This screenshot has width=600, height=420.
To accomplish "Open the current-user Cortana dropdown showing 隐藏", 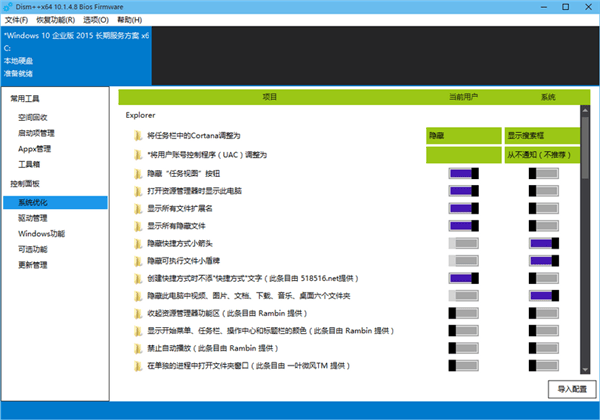I will point(463,136).
